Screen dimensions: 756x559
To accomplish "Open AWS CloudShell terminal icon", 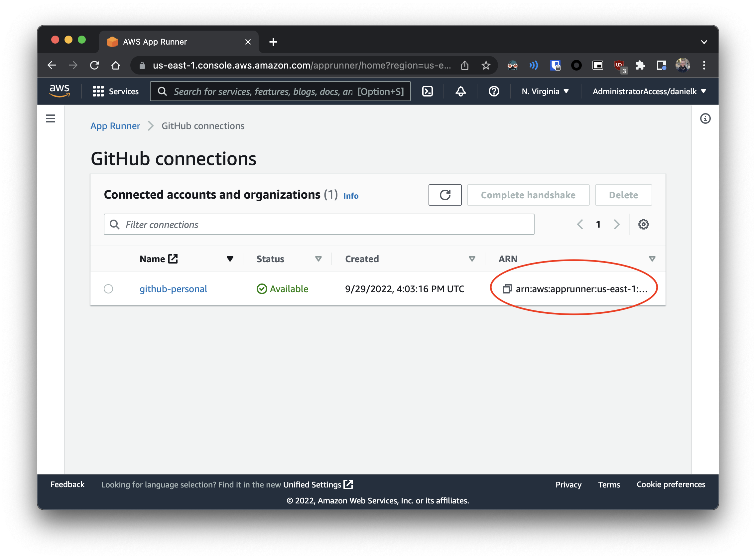I will 427,92.
